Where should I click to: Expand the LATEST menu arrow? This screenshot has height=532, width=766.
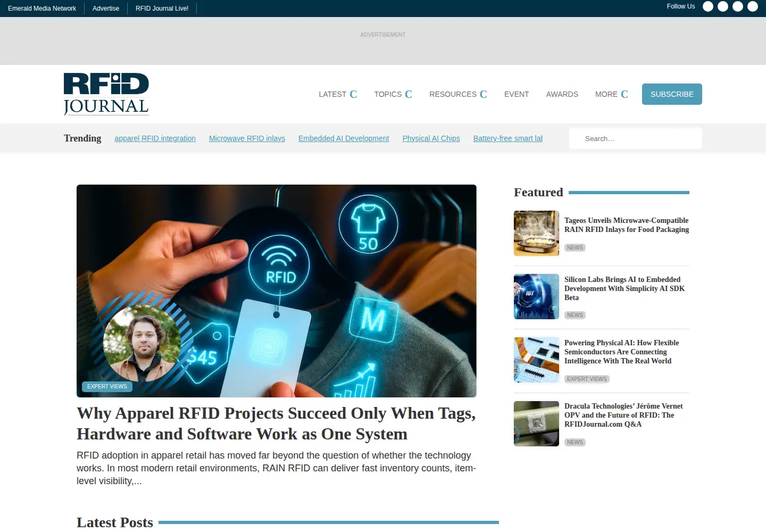click(353, 94)
